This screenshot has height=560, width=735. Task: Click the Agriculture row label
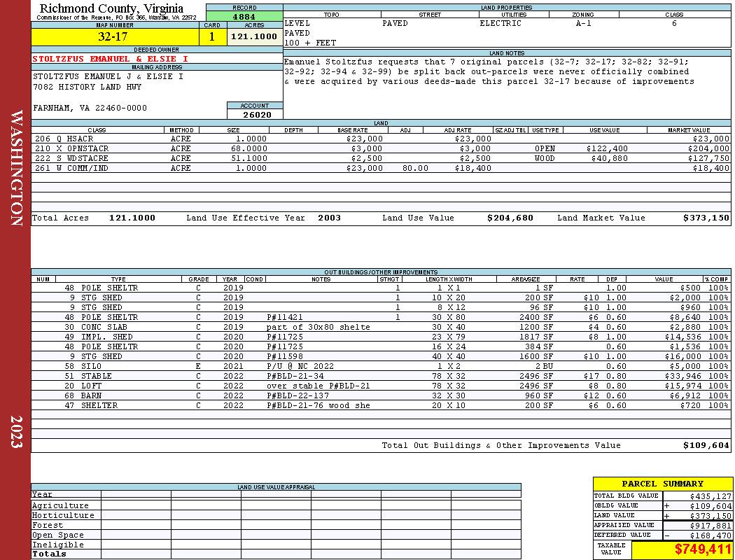click(x=60, y=505)
